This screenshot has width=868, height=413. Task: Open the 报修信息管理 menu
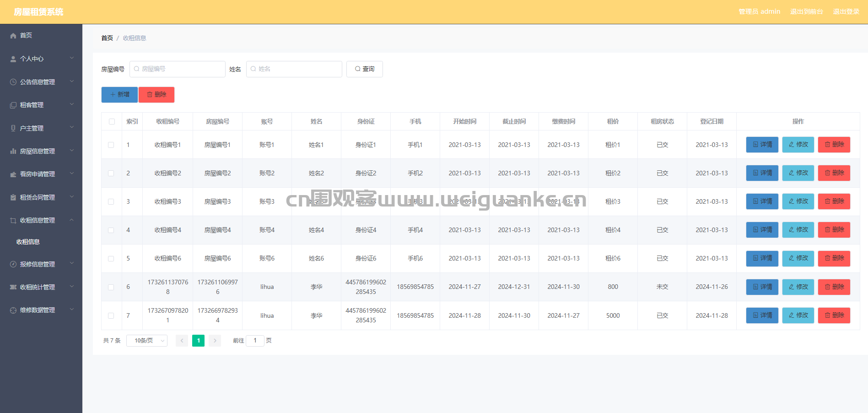pos(41,264)
